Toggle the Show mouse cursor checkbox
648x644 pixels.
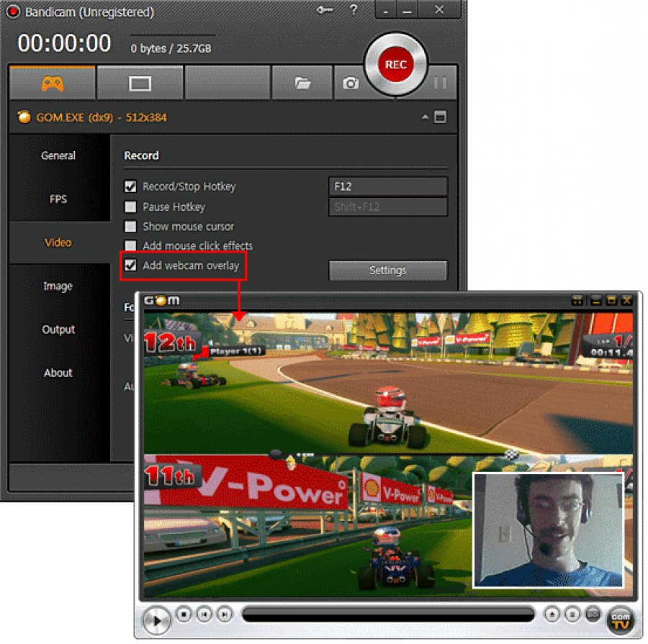pyautogui.click(x=130, y=227)
